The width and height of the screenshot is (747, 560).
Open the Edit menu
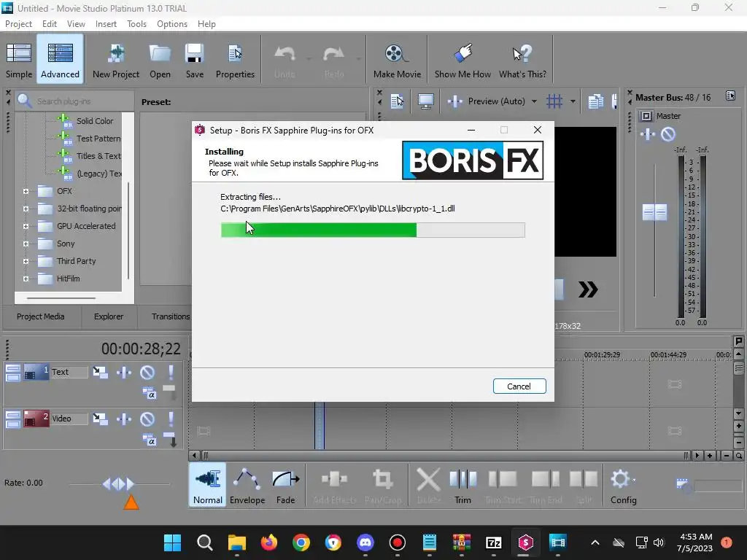tap(49, 24)
